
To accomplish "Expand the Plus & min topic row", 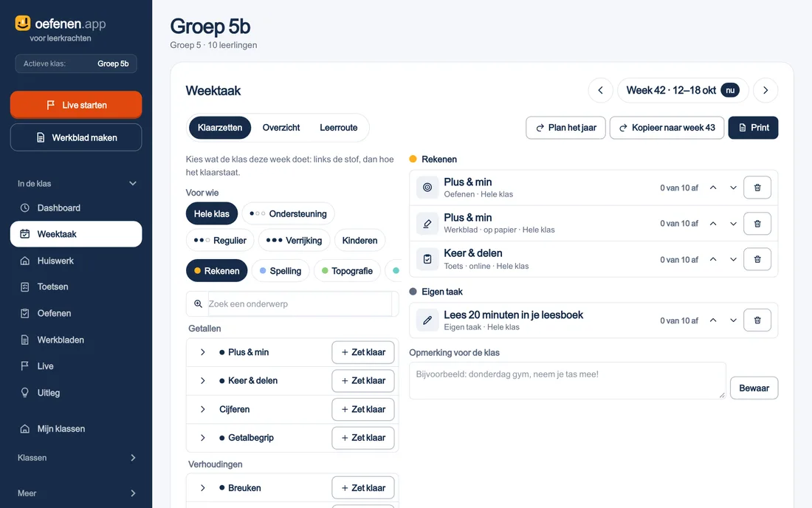I will tap(202, 352).
